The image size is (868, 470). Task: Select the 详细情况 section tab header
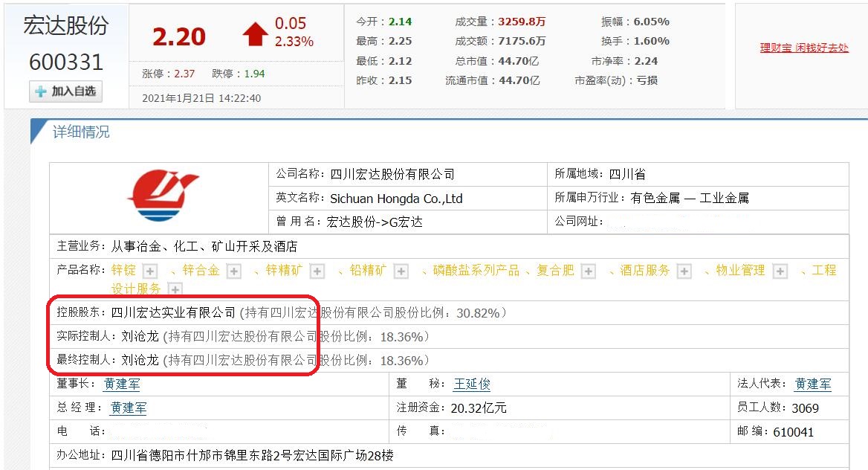pos(81,132)
